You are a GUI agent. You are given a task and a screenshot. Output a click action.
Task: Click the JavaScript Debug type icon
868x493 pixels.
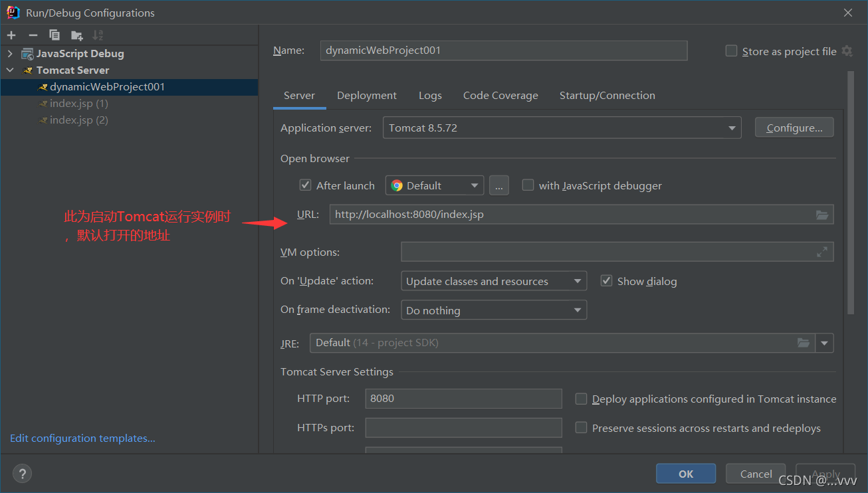point(27,54)
